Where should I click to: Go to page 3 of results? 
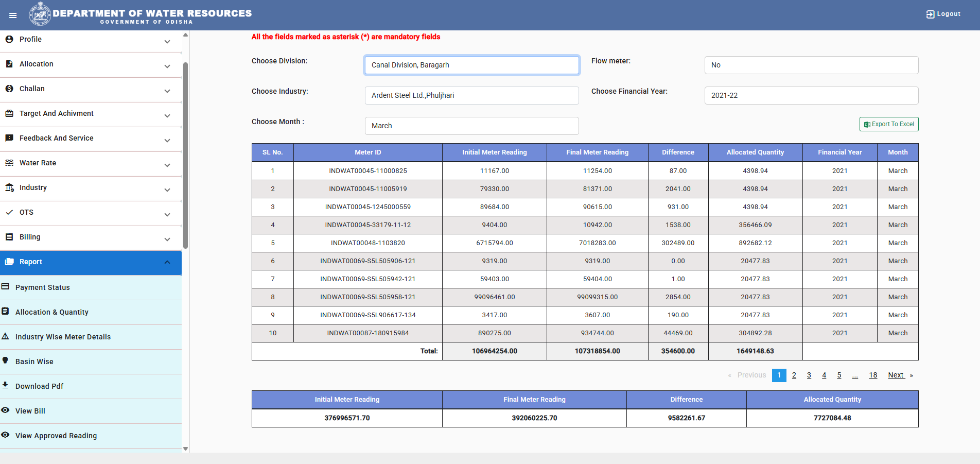[809, 375]
